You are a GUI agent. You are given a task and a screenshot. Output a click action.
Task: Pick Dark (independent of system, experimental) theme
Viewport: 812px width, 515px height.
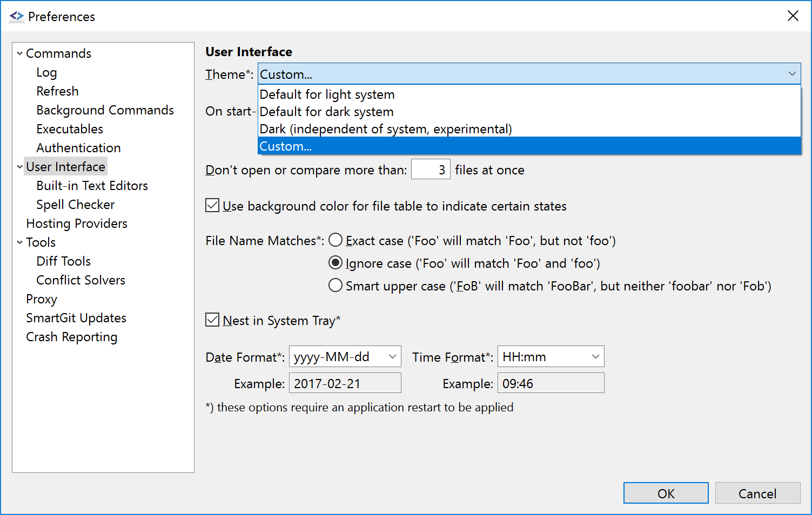point(386,128)
